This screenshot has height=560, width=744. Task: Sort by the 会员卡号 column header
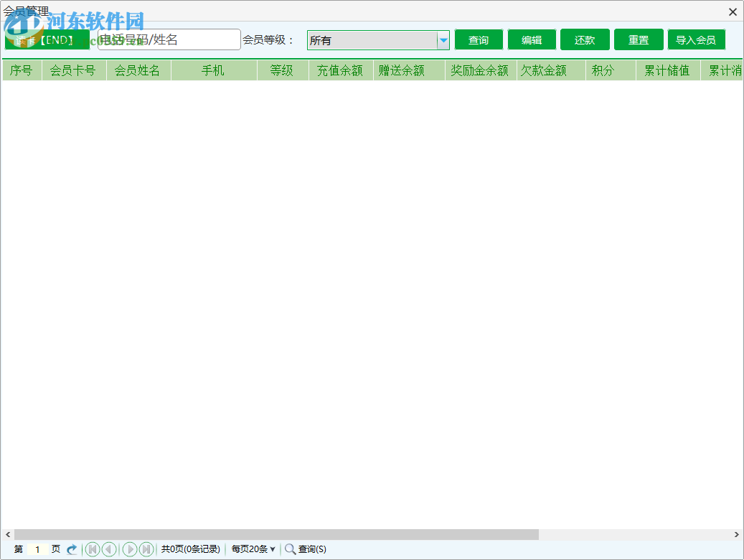(x=74, y=71)
